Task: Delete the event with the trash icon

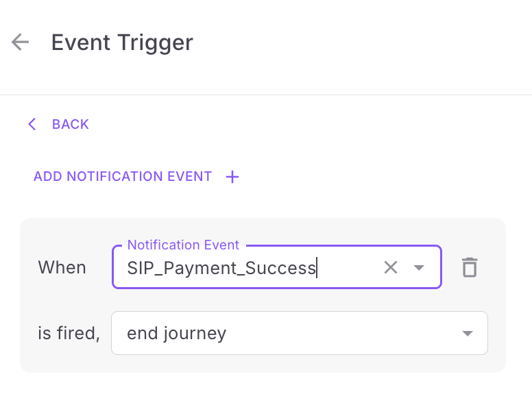Action: [470, 267]
